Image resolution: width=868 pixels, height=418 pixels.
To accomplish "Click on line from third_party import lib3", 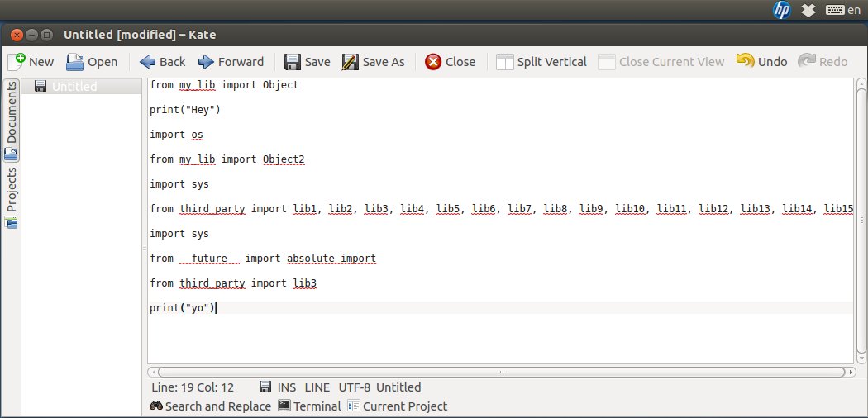I will [x=233, y=283].
